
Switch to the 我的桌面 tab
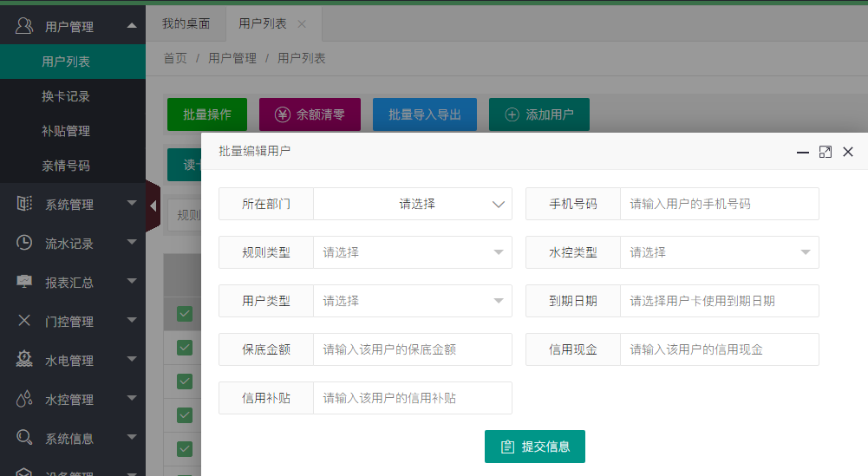click(x=186, y=23)
